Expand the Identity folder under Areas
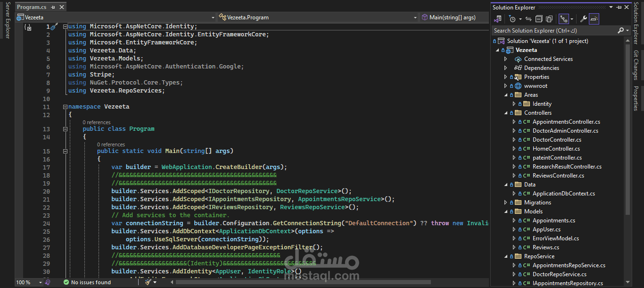This screenshot has height=288, width=644. pyautogui.click(x=514, y=104)
